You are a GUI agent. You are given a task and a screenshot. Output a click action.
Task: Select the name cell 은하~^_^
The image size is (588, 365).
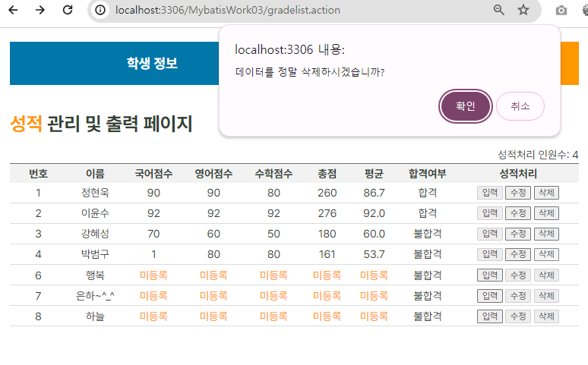(x=95, y=296)
